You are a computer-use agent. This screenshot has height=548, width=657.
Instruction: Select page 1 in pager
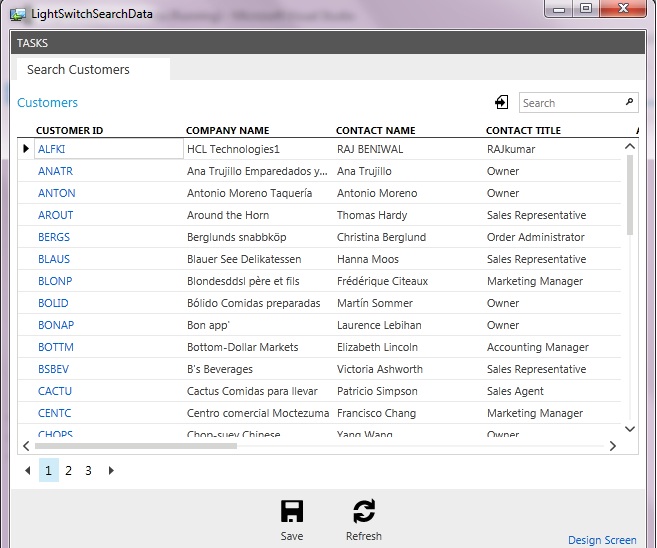click(49, 470)
